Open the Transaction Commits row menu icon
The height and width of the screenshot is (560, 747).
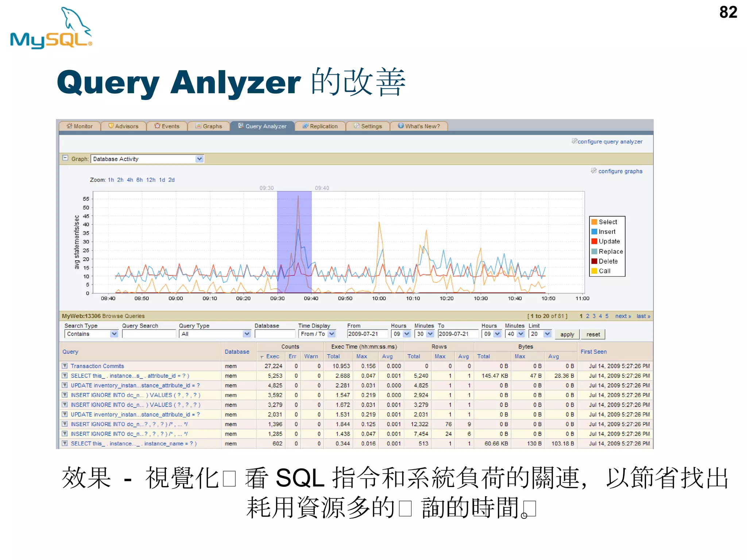65,366
